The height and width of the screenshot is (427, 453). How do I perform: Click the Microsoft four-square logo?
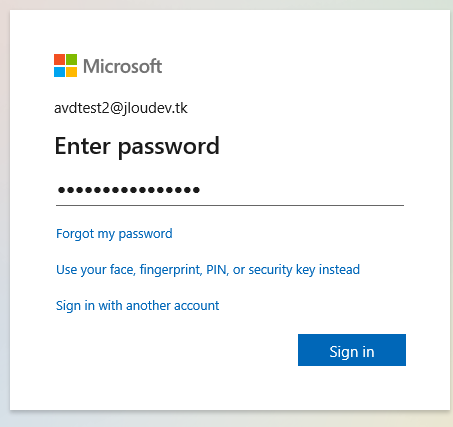click(x=65, y=65)
